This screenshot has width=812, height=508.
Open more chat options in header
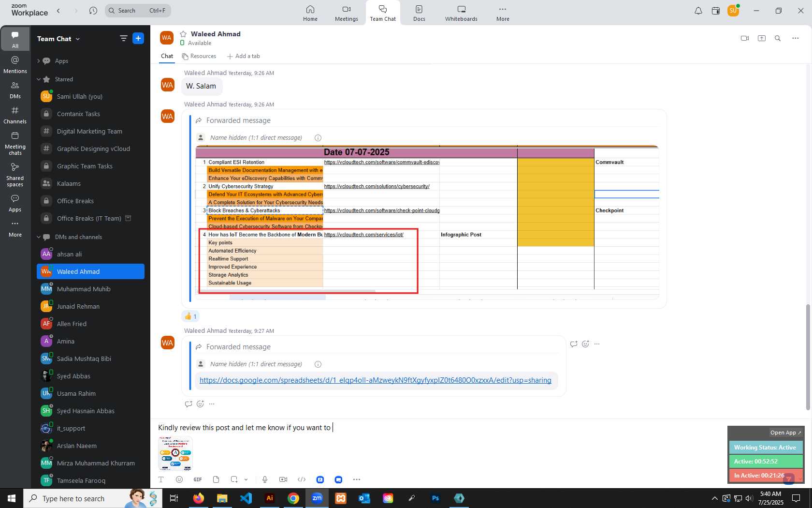coord(796,38)
